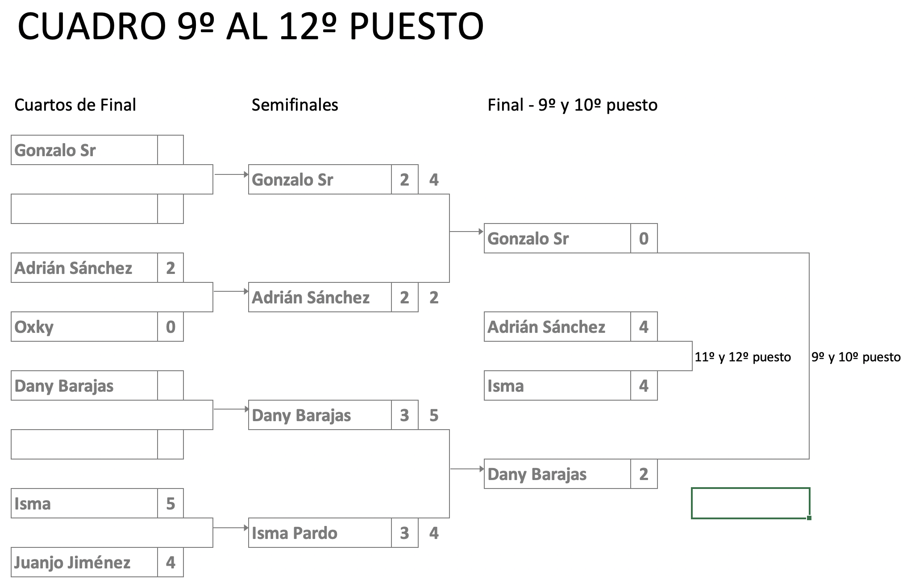The height and width of the screenshot is (588, 915).
Task: Select the 'CUADRO 9º AL 12º PUESTO' title
Action: (x=250, y=26)
